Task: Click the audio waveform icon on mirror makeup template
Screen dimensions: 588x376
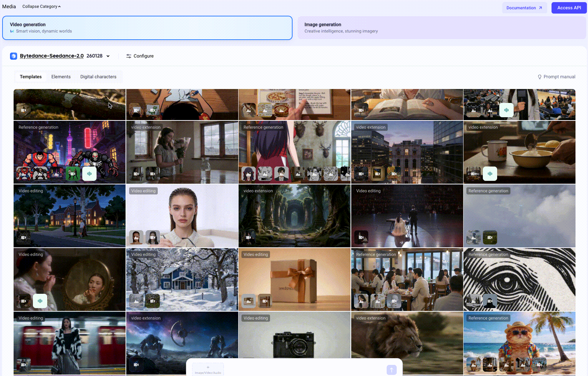Action: pos(40,301)
